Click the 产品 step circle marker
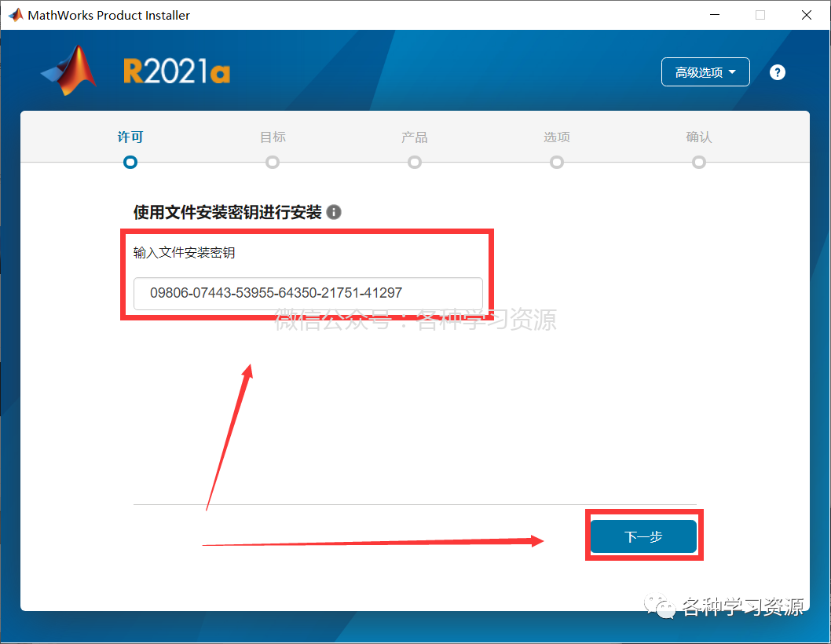 coord(415,163)
